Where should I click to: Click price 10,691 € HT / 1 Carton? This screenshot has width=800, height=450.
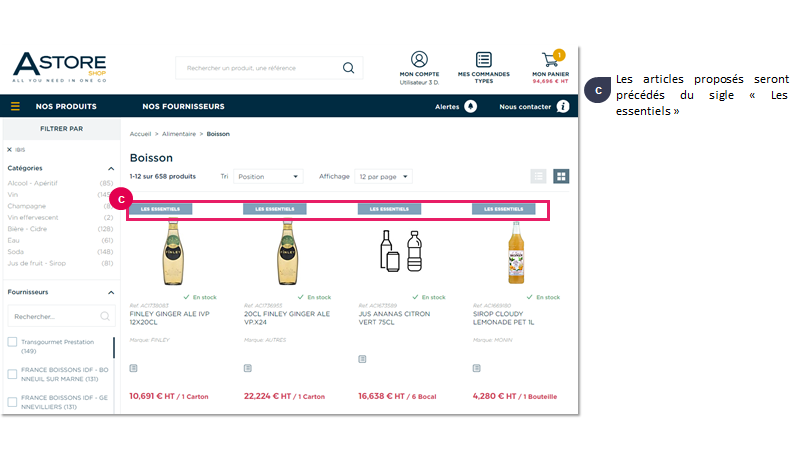[169, 396]
